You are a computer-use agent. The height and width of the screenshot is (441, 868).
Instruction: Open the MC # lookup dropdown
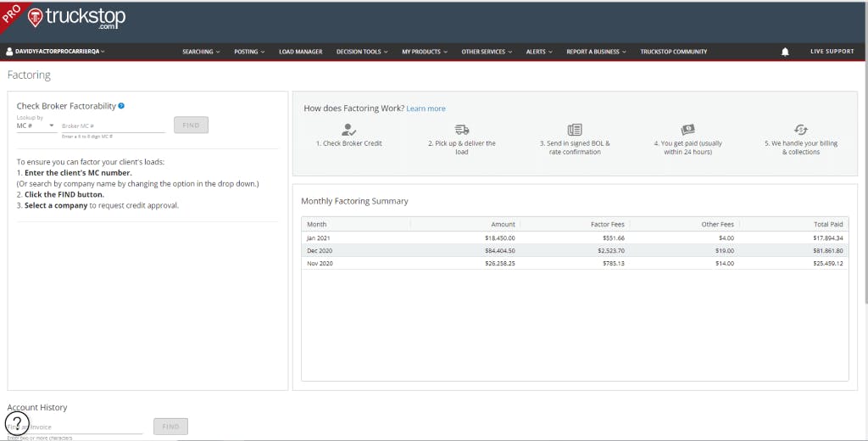(36, 126)
